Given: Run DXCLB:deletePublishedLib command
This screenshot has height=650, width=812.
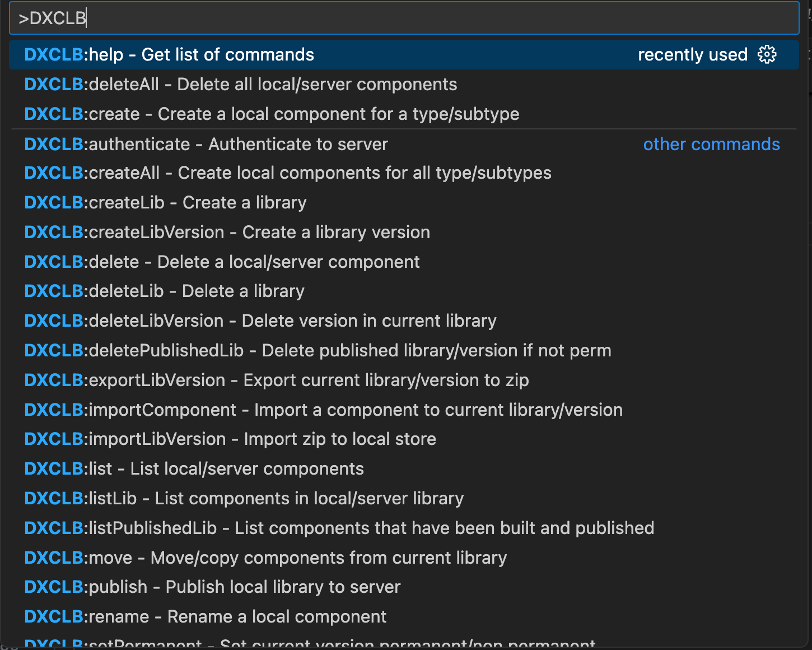Looking at the screenshot, I should coord(318,350).
